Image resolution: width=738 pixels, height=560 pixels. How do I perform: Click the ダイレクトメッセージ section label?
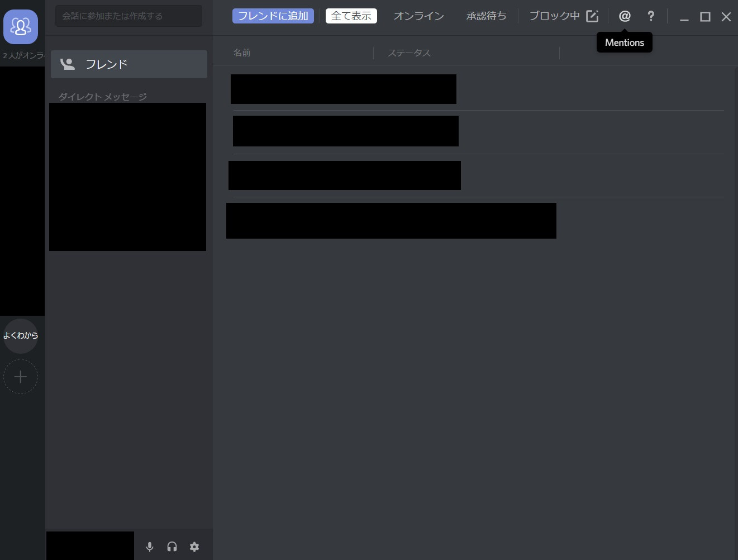click(102, 96)
